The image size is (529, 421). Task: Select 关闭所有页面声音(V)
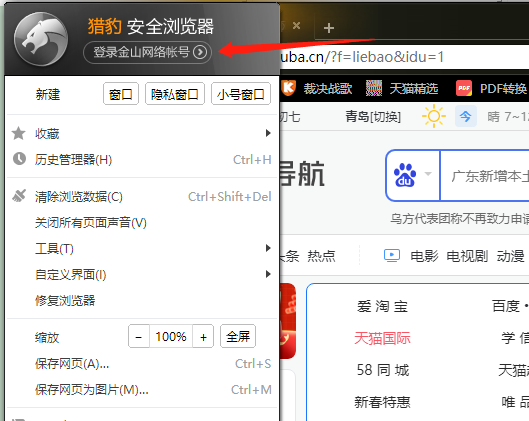click(142, 223)
